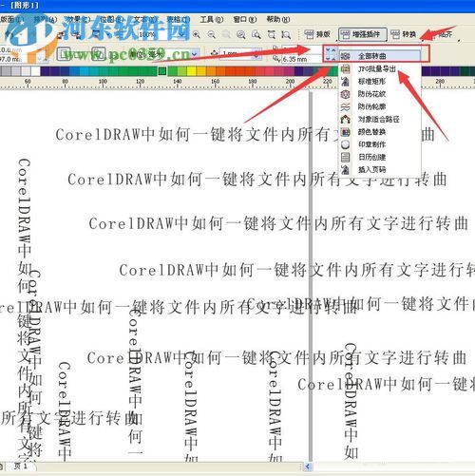The image size is (475, 476).
Task: Open the 增强插件 toolbar button
Action: coord(363,34)
